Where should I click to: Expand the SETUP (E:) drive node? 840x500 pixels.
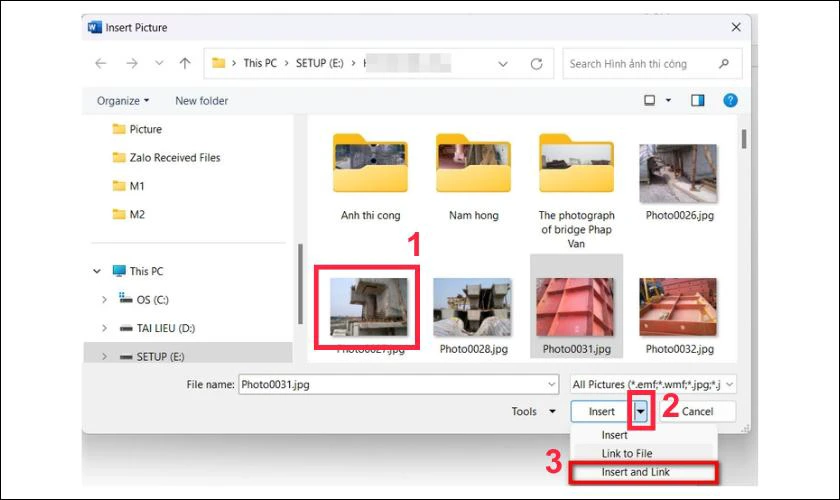point(104,356)
